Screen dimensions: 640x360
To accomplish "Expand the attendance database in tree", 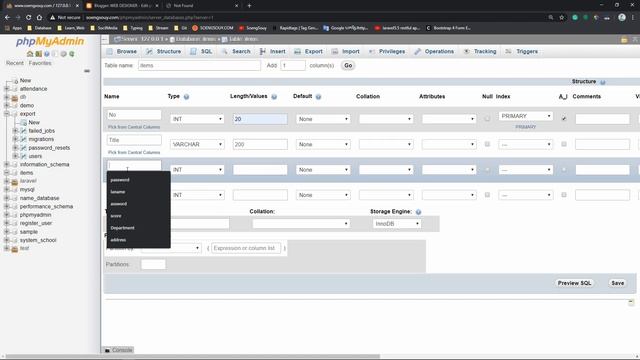I will pyautogui.click(x=6, y=89).
